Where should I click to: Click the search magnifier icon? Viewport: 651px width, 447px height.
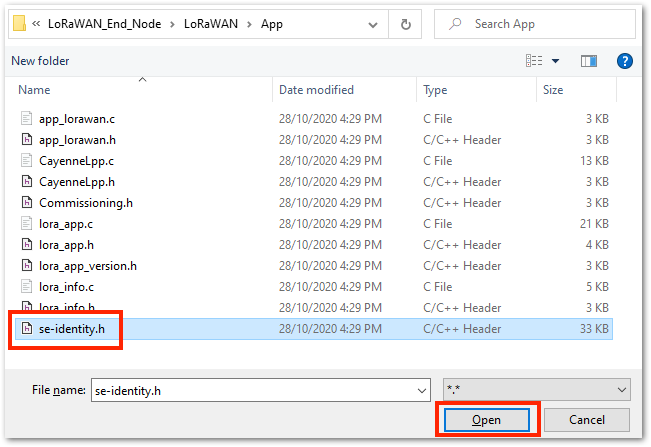tap(455, 24)
